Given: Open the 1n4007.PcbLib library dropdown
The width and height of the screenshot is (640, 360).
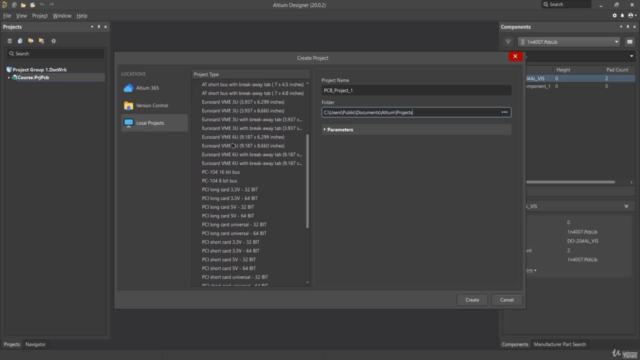Looking at the screenshot, I should click(x=616, y=42).
